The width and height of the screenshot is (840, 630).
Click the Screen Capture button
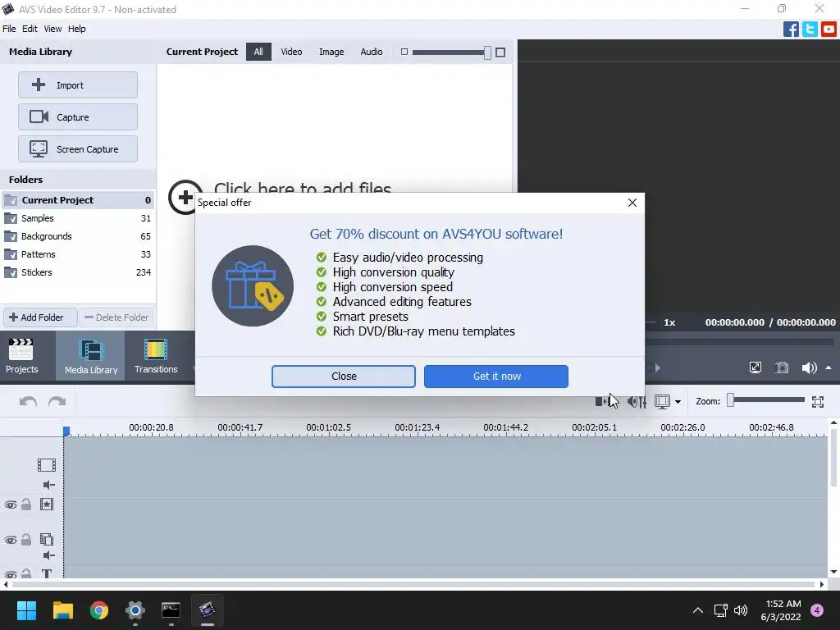pos(78,149)
